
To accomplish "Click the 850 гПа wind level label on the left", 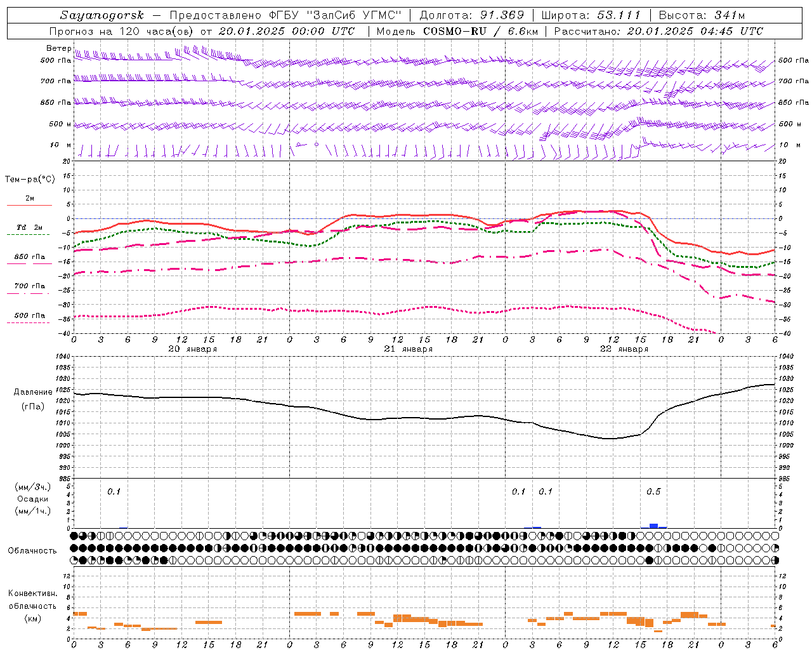I will click(x=56, y=102).
